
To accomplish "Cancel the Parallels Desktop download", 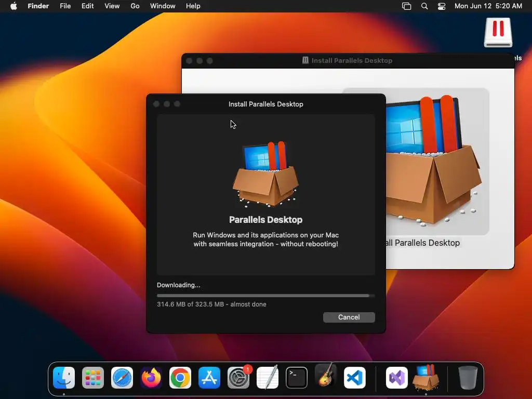I will [349, 317].
